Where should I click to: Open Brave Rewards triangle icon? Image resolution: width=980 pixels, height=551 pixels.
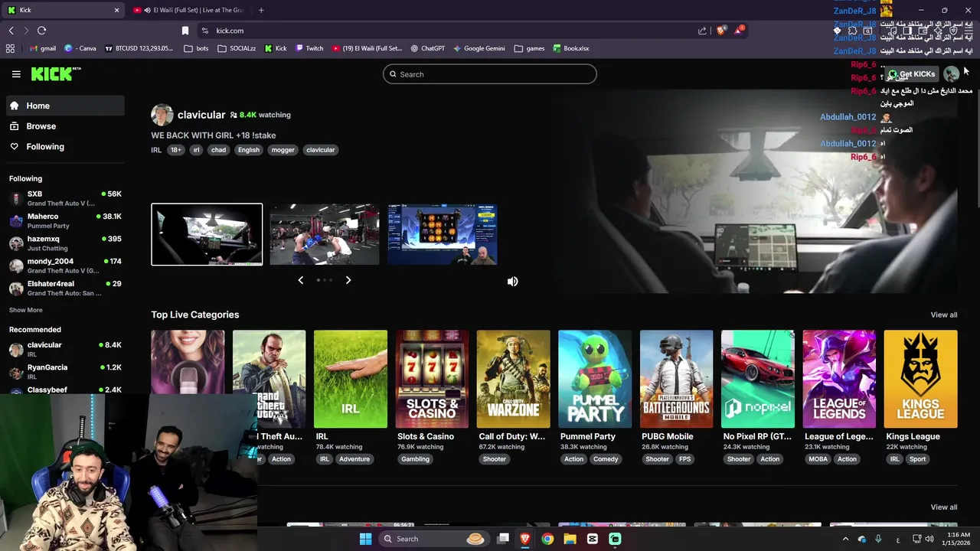[739, 31]
